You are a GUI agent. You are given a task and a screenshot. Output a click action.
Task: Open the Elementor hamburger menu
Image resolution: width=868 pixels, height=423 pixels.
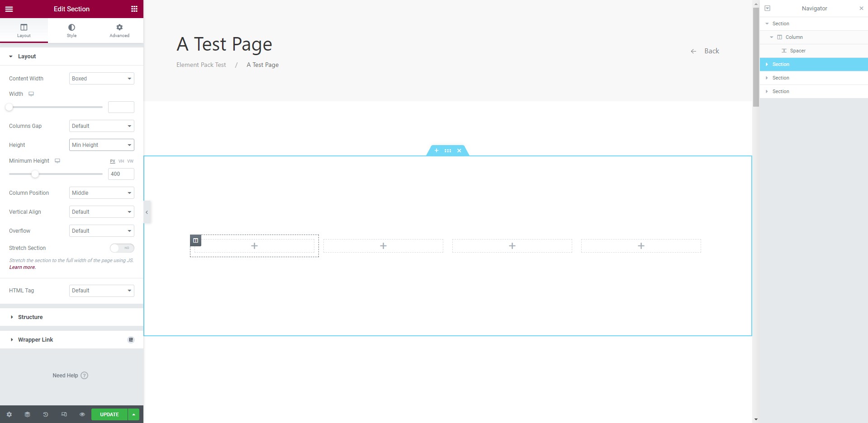click(9, 9)
